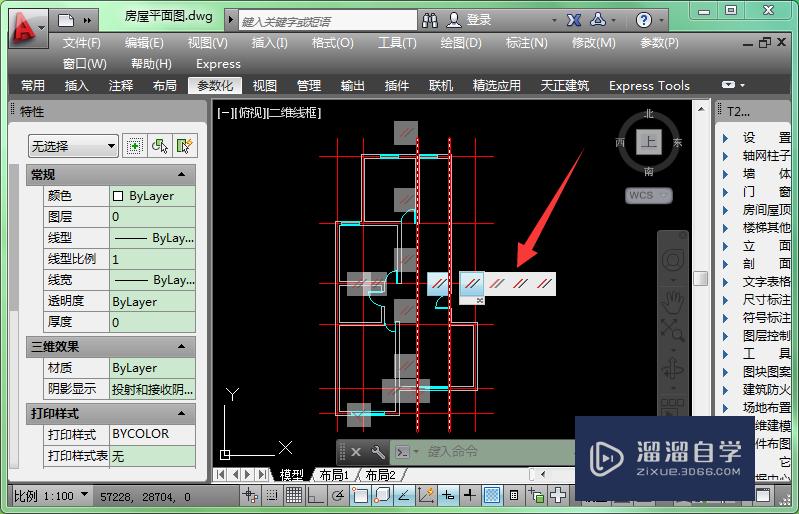Expand the 轴网柱子 item in the Tianzheng panel
Image resolution: width=799 pixels, height=514 pixels.
[726, 156]
